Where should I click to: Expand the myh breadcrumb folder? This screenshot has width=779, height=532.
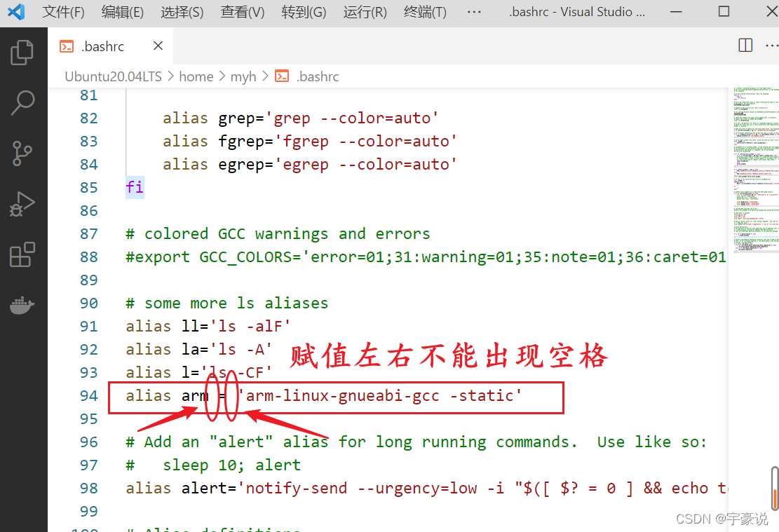coord(243,77)
